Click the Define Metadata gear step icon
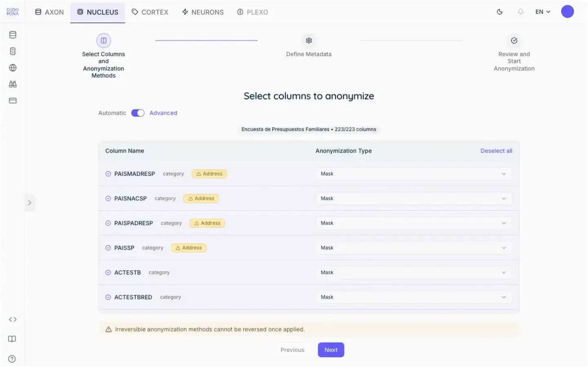 309,40
